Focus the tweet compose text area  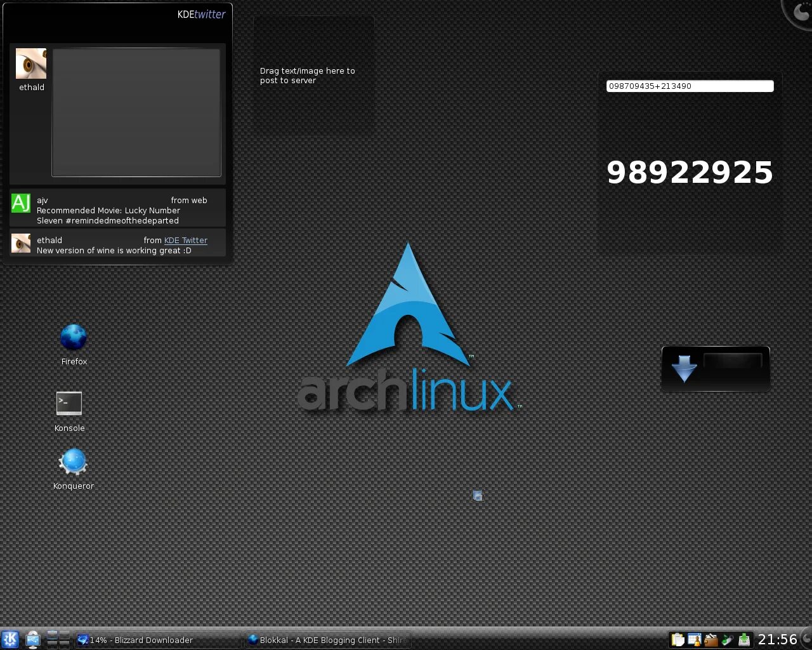tap(136, 112)
